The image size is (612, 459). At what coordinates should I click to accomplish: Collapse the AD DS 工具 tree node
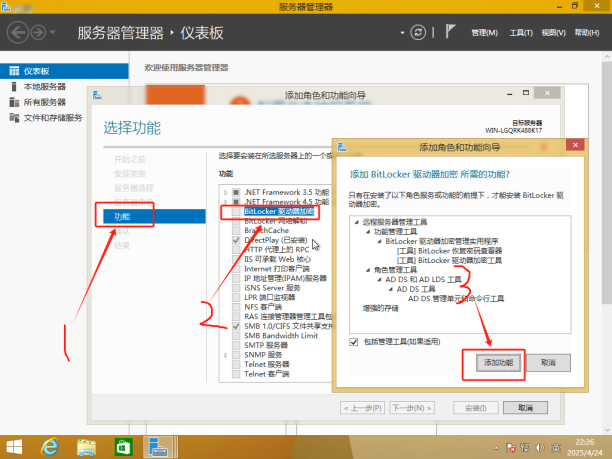390,289
